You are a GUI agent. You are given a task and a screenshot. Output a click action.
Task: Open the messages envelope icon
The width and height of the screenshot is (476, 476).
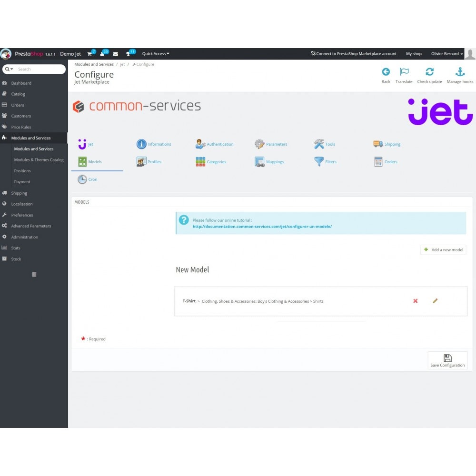[115, 54]
